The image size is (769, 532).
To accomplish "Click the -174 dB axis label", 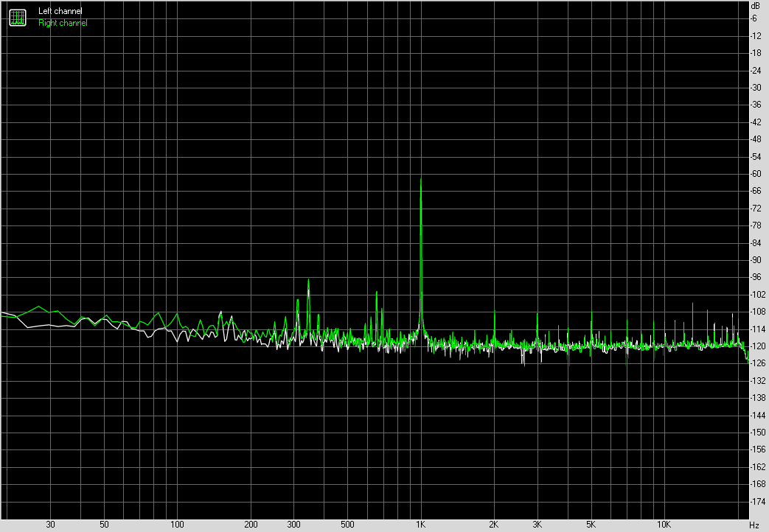I will point(758,501).
